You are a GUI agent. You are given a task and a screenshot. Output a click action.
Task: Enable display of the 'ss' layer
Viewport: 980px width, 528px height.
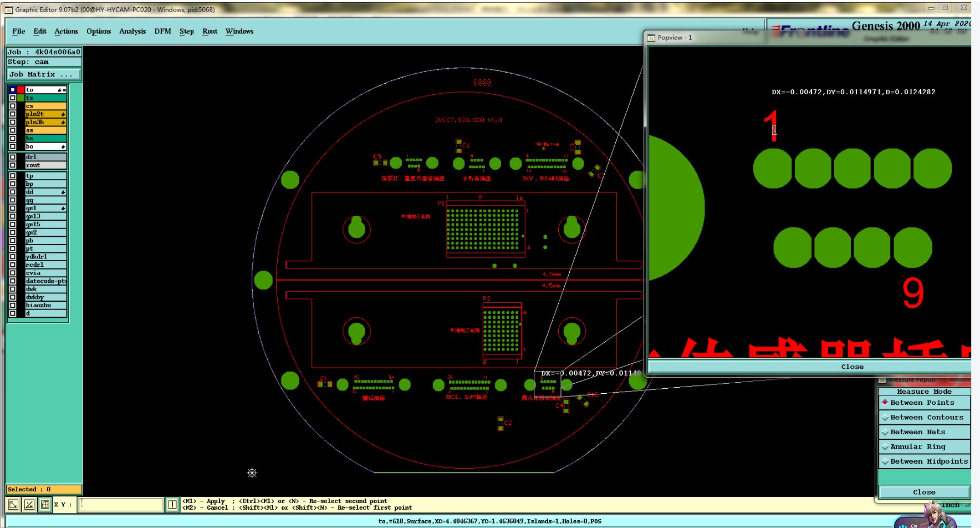[13, 130]
